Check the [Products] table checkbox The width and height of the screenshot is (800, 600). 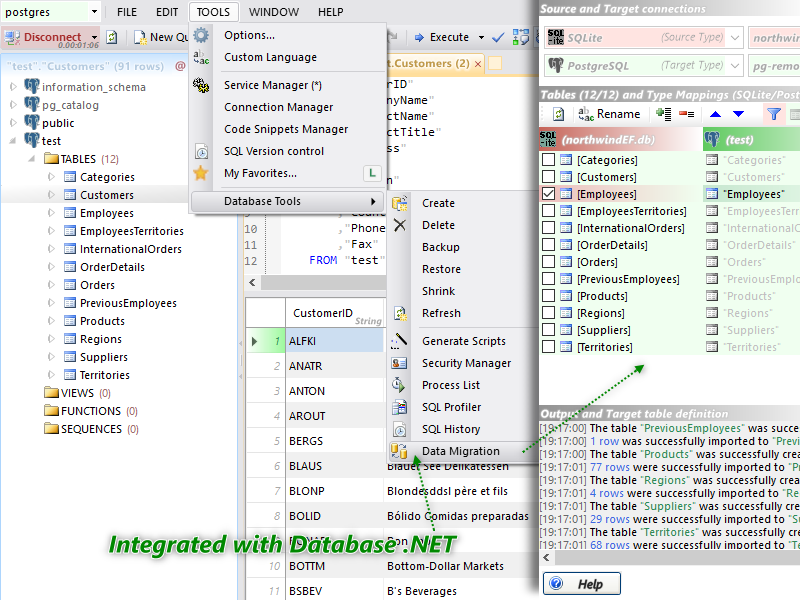pos(548,296)
